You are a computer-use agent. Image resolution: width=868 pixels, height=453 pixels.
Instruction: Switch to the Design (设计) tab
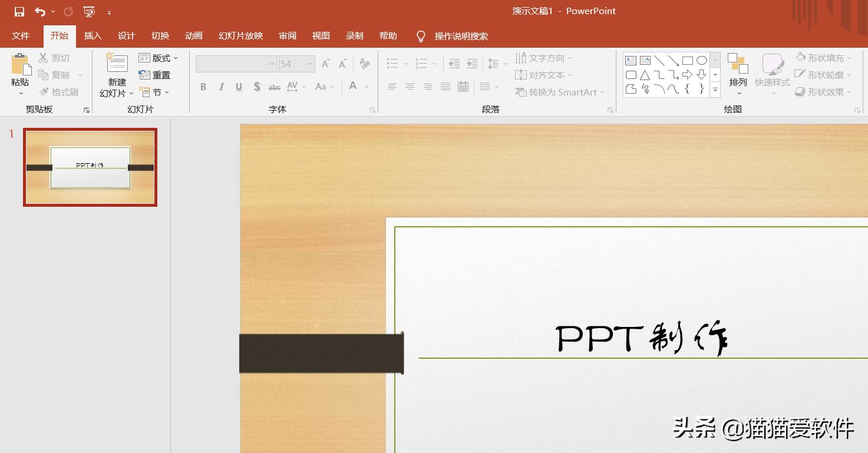(x=126, y=36)
